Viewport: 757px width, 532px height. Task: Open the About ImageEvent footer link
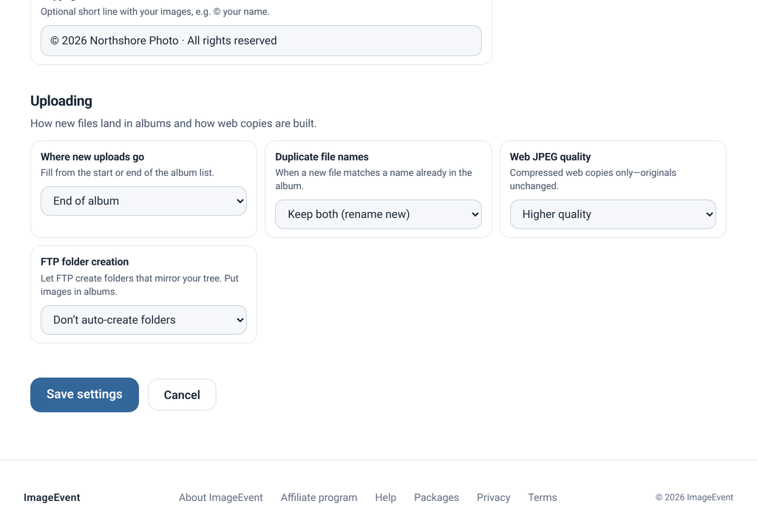coord(220,497)
